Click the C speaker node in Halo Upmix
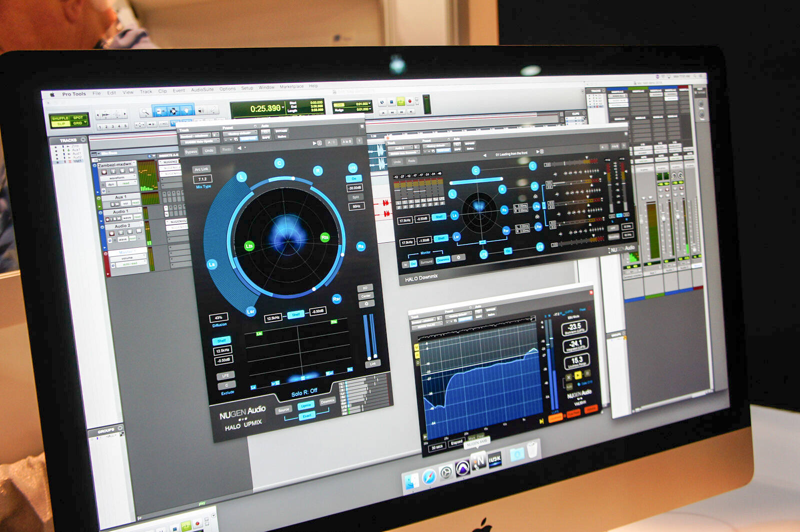 click(x=279, y=163)
